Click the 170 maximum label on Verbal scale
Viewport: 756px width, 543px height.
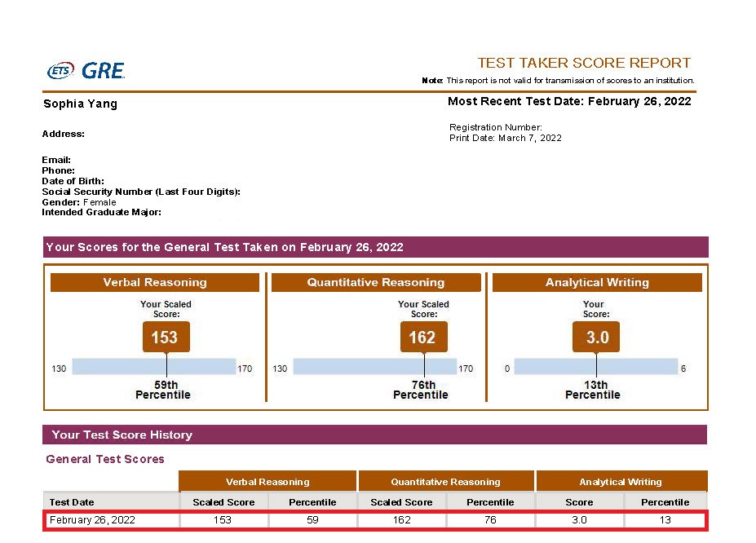(245, 369)
